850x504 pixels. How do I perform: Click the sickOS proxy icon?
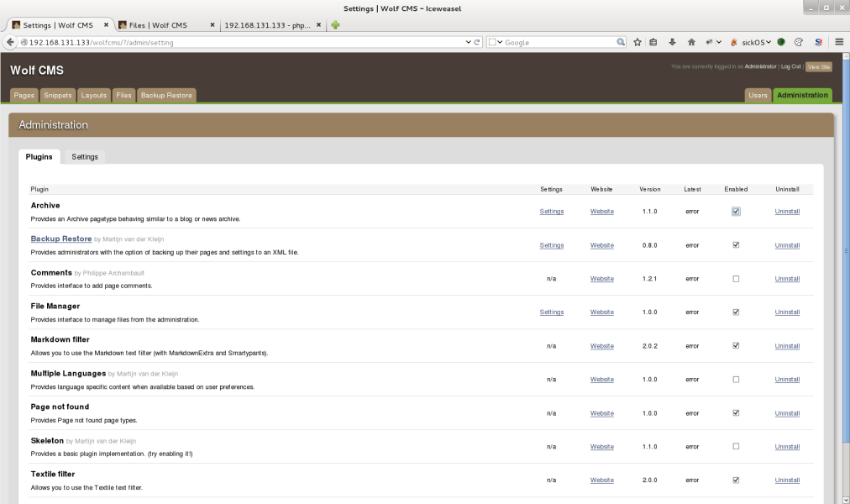[x=734, y=42]
